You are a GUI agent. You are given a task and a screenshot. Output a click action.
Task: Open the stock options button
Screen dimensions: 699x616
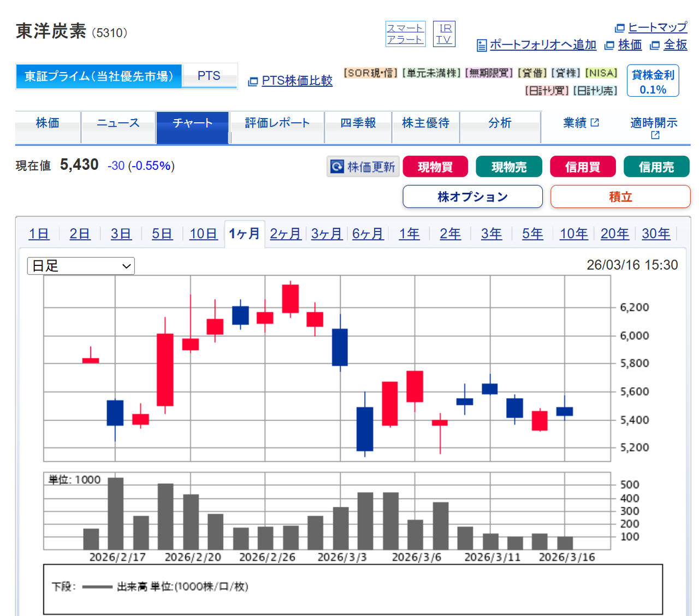(472, 197)
